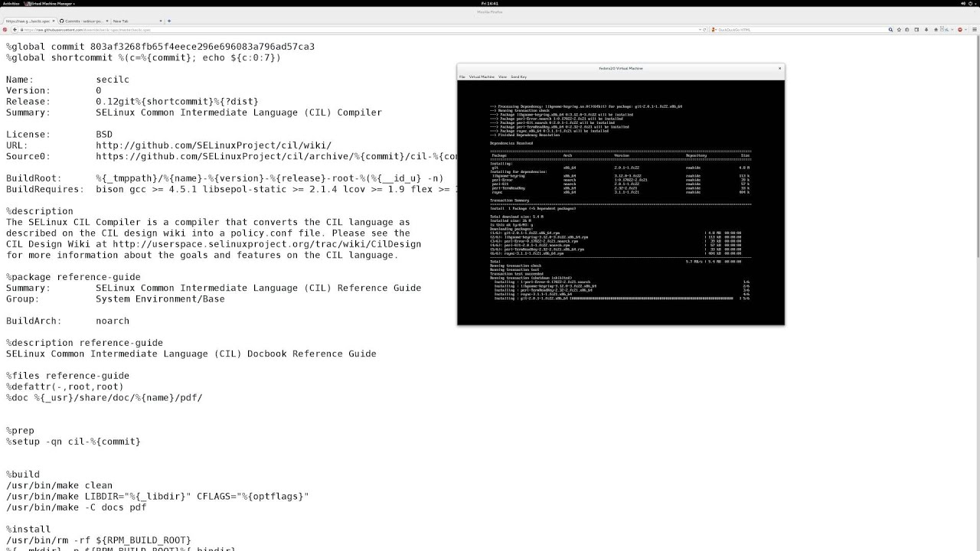The image size is (980, 551).
Task: Click the Adblock stop-sign toolbar icon
Action: (x=960, y=30)
